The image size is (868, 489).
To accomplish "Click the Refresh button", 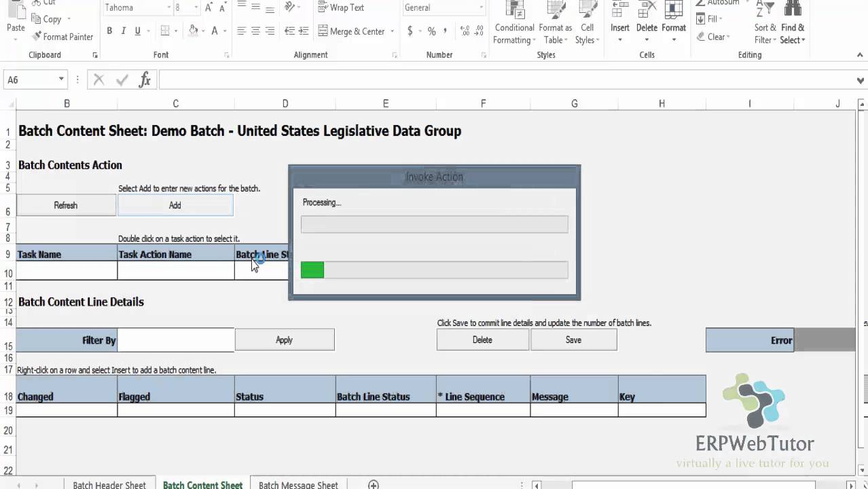I will click(66, 205).
